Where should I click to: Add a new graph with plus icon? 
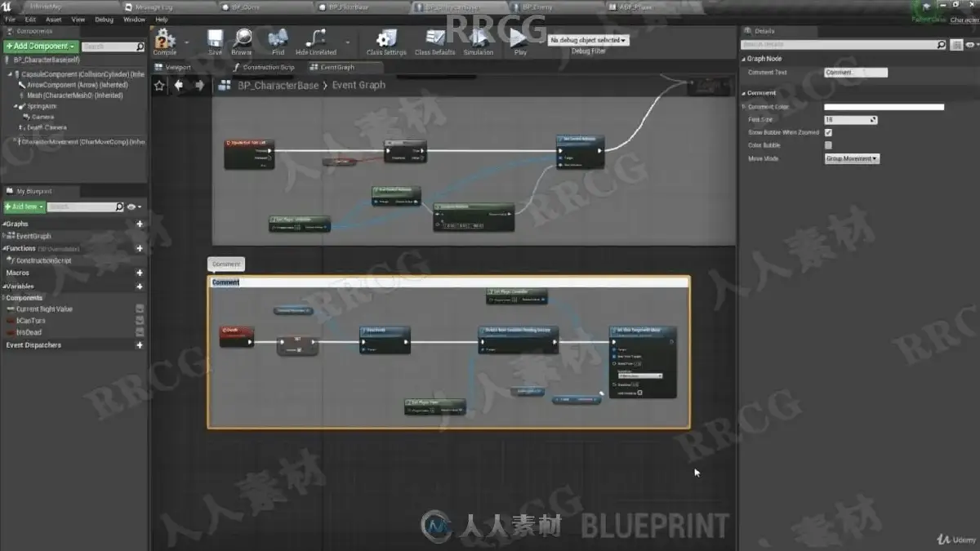tap(140, 224)
